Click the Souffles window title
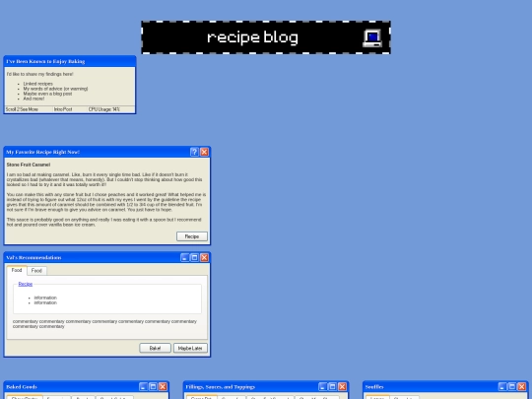The image size is (532, 399). point(374,387)
